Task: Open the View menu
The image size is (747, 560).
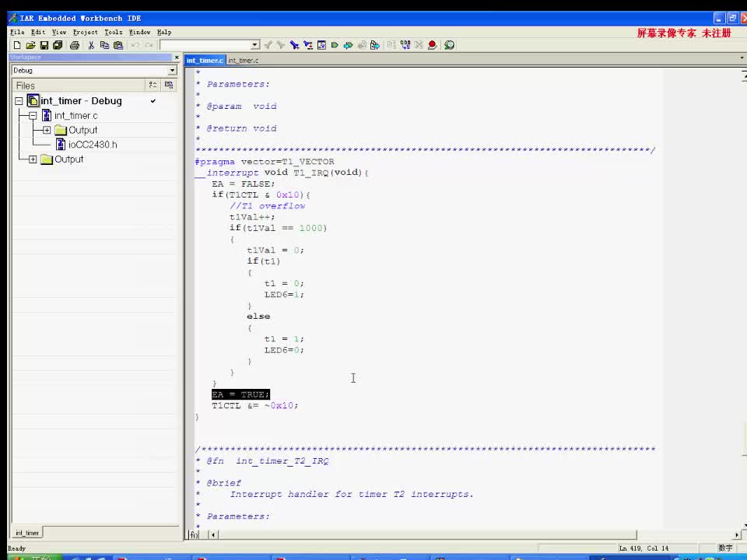Action: [59, 32]
